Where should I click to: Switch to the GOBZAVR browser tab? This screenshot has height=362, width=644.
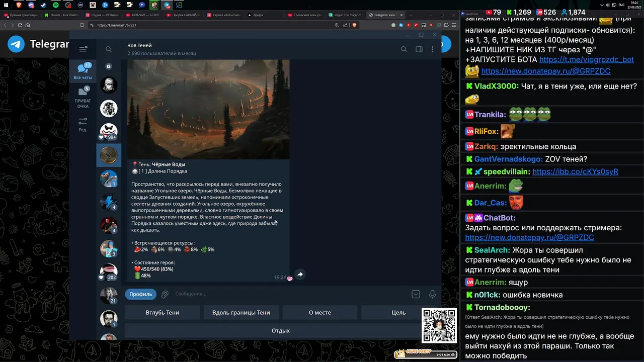click(144, 15)
